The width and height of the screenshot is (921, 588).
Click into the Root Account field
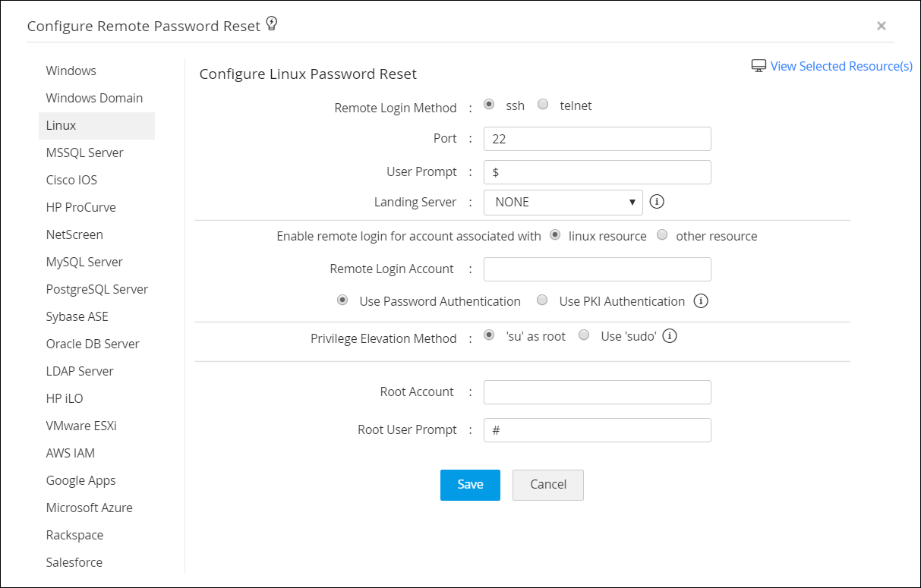[x=598, y=392]
